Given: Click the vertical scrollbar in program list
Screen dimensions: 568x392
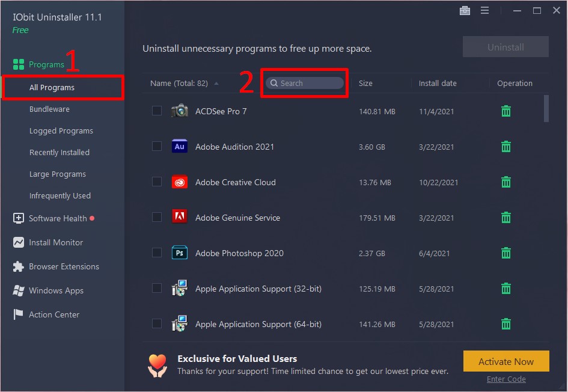Looking at the screenshot, I should [x=546, y=109].
